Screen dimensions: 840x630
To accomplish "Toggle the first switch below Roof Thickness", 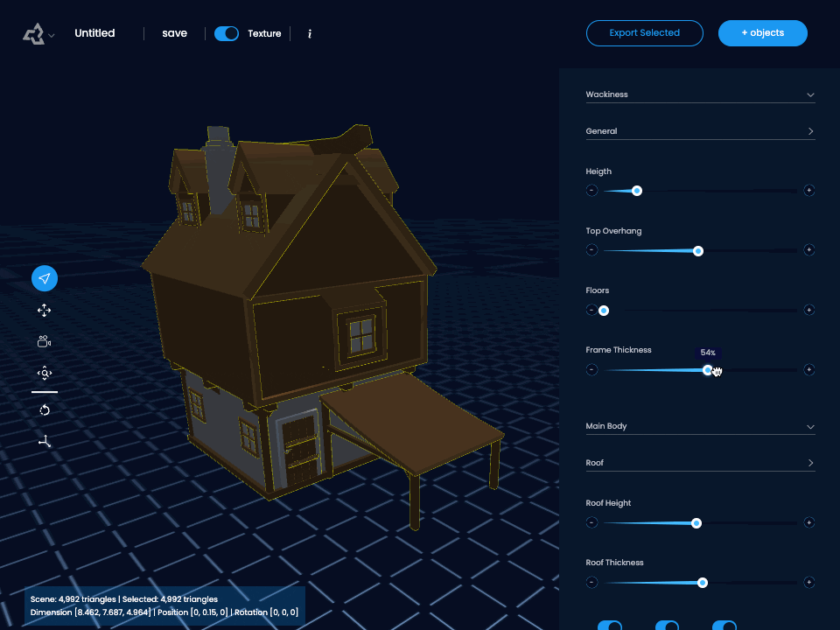I will click(610, 625).
